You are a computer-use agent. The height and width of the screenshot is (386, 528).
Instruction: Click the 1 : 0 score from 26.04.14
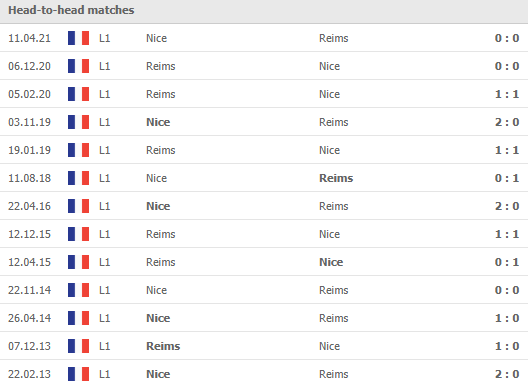[x=507, y=318]
